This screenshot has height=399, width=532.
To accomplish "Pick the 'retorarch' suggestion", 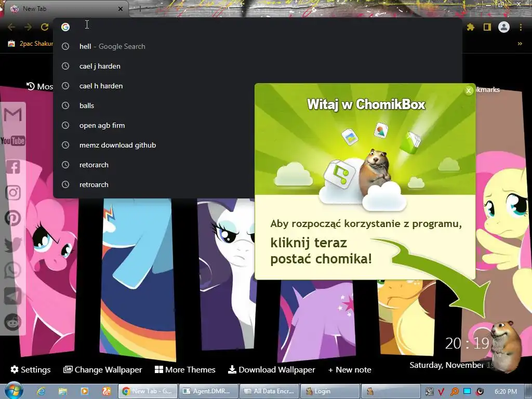I will (x=154, y=165).
